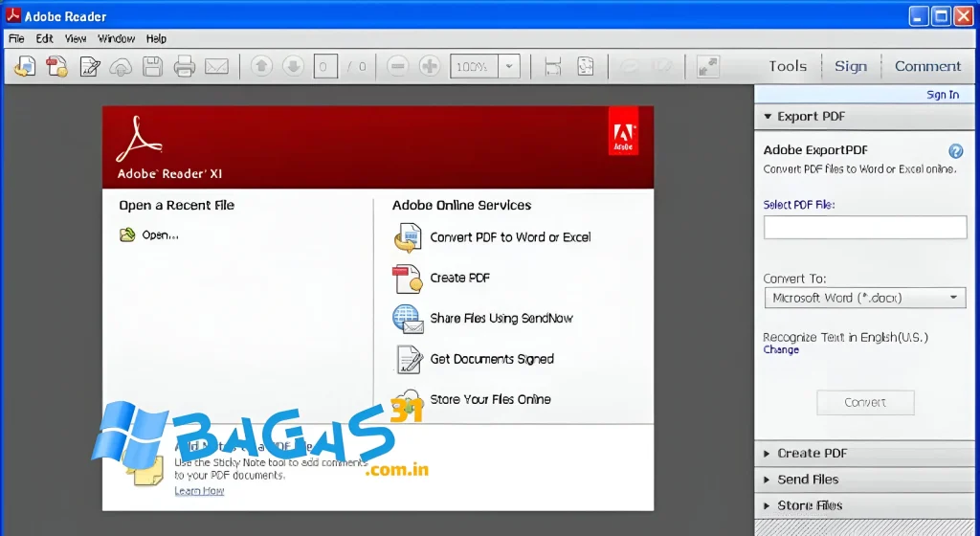Click the Print toolbar icon
The image size is (980, 536).
coord(185,66)
